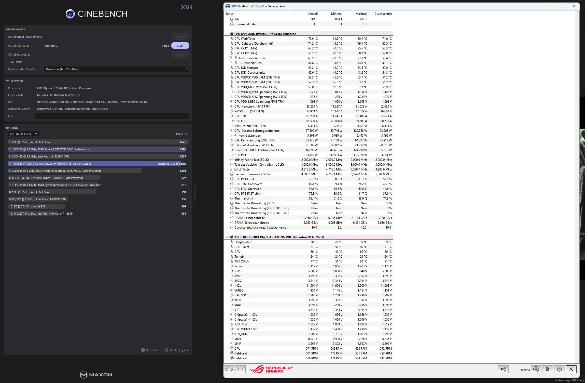Collapse the ASUS ROG STRIX X670E-F section

point(227,237)
